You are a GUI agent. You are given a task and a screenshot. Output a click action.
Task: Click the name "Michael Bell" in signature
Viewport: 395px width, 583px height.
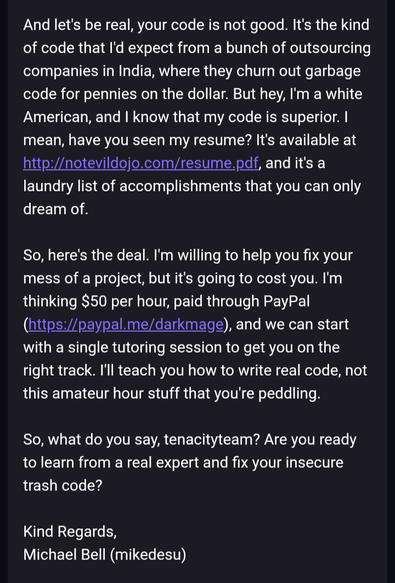pos(64,555)
